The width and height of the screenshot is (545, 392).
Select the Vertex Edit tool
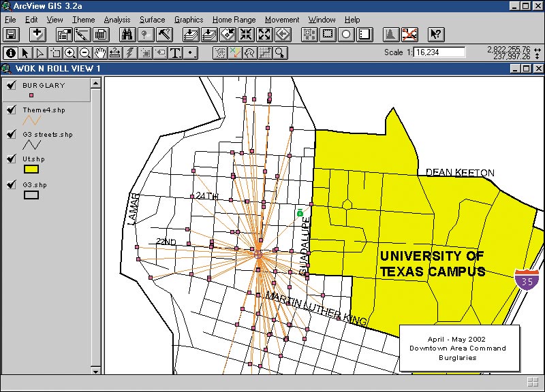pyautogui.click(x=40, y=53)
